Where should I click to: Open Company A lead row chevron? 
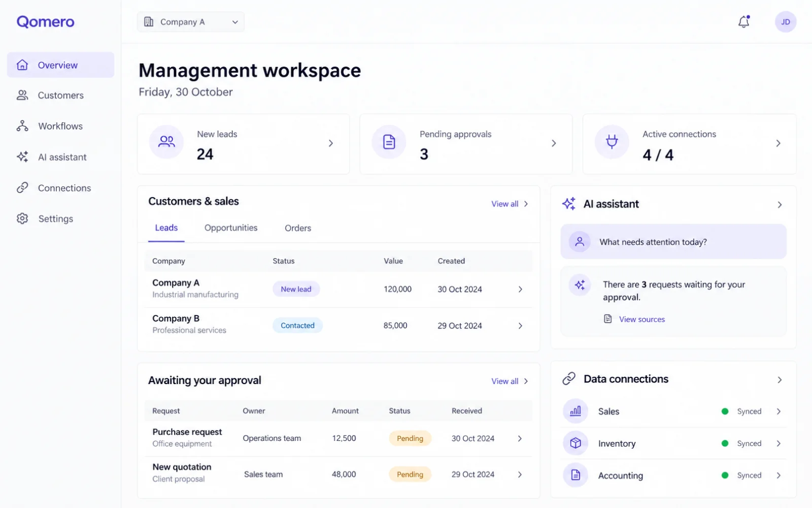[x=520, y=289]
